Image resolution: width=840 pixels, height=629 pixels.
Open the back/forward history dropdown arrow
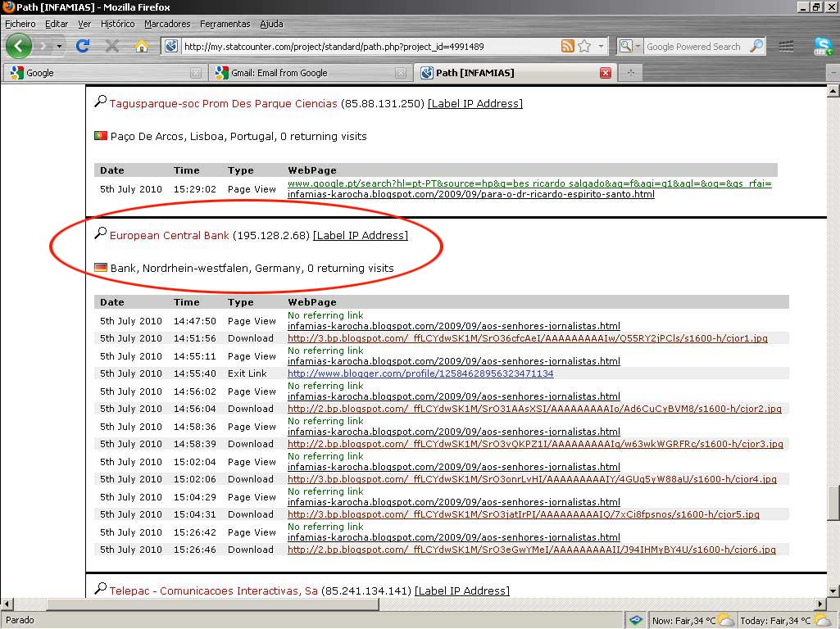60,47
